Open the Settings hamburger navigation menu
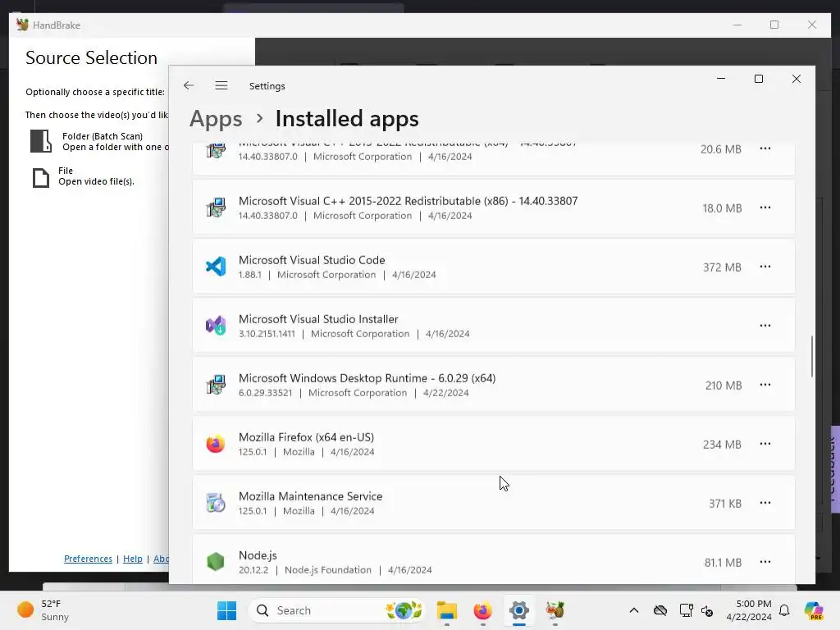Image resolution: width=840 pixels, height=630 pixels. [221, 85]
